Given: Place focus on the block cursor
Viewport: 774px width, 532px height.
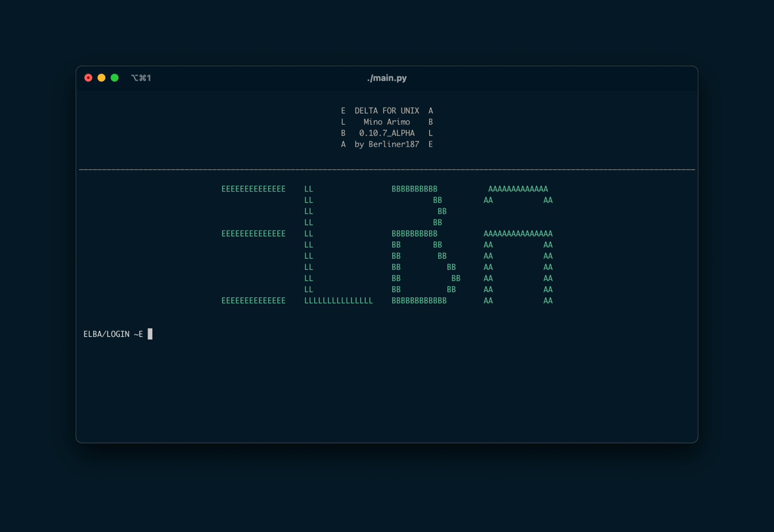Looking at the screenshot, I should [150, 334].
